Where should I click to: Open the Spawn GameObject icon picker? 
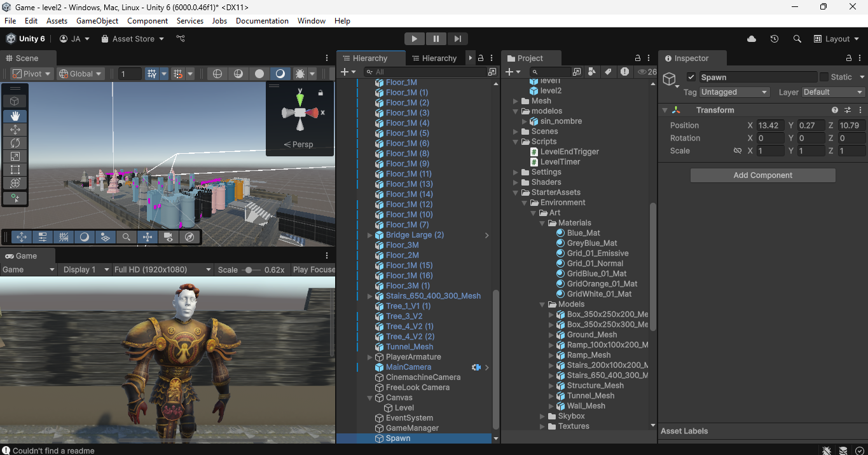click(x=670, y=79)
